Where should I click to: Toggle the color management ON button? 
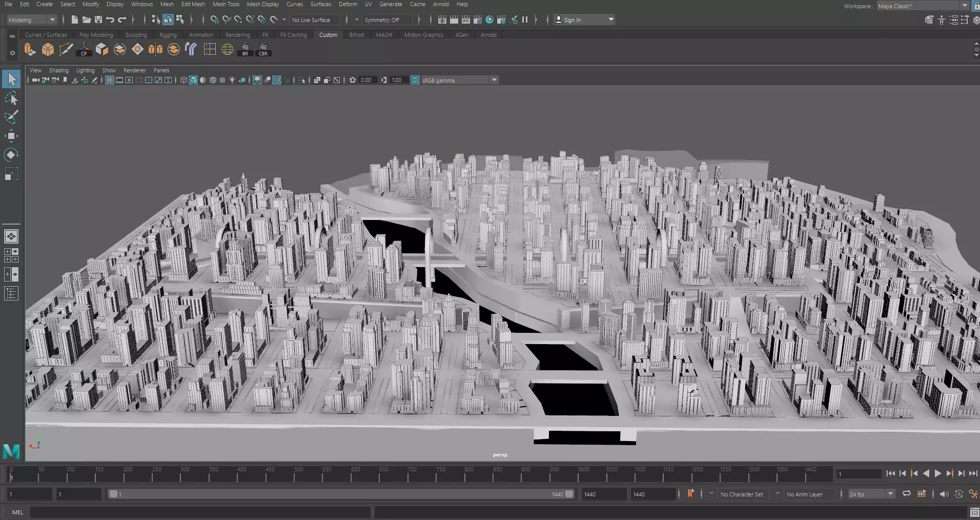click(x=415, y=80)
